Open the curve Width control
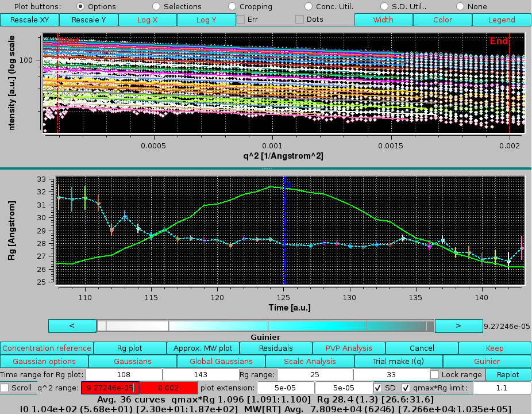532x414 pixels. click(x=383, y=19)
